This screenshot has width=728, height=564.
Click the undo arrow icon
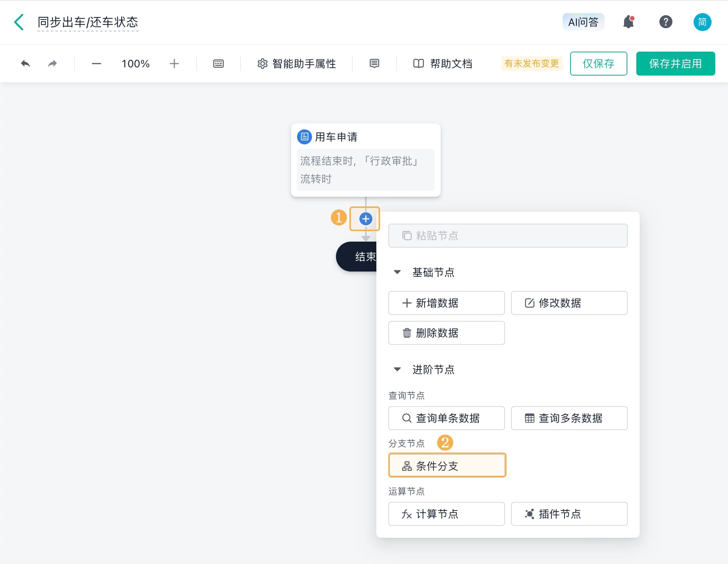pos(25,64)
